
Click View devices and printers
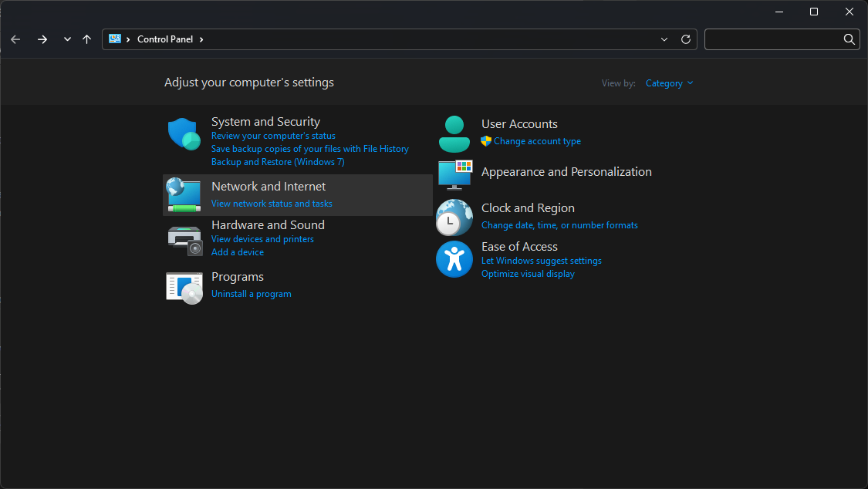pyautogui.click(x=262, y=239)
